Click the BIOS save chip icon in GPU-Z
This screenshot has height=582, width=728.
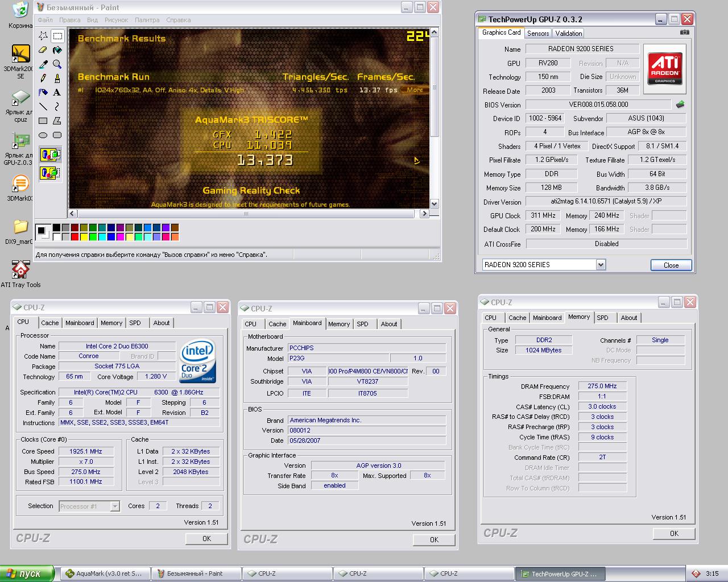pos(680,105)
